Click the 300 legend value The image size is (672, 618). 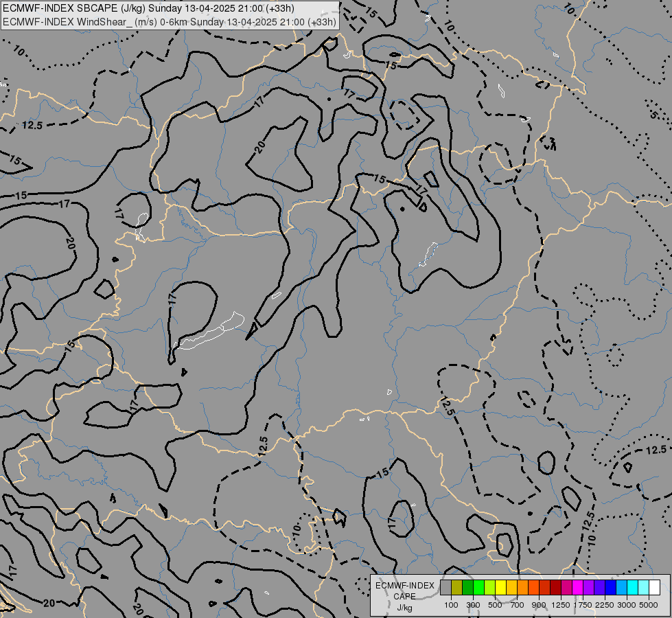(473, 605)
